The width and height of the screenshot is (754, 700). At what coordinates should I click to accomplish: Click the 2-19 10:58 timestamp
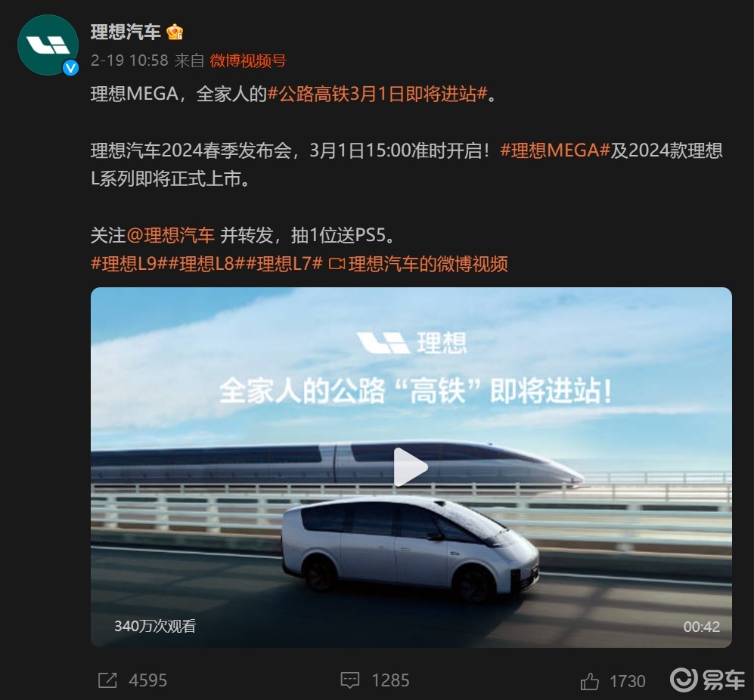pyautogui.click(x=129, y=60)
